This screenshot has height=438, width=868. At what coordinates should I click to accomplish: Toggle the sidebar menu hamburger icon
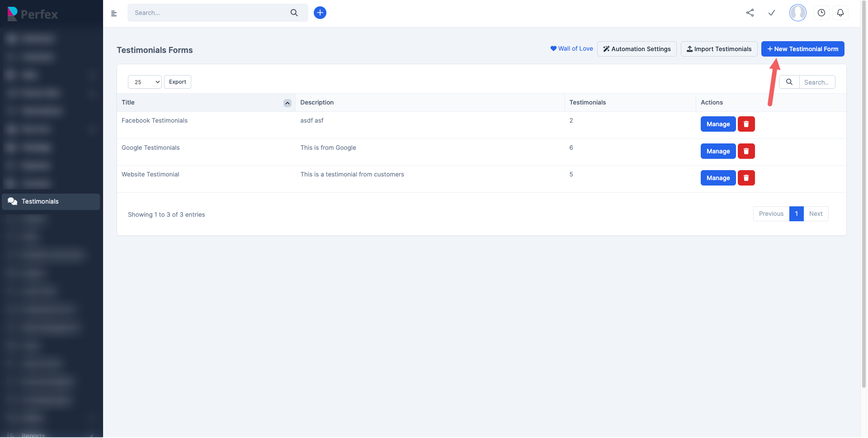(114, 13)
